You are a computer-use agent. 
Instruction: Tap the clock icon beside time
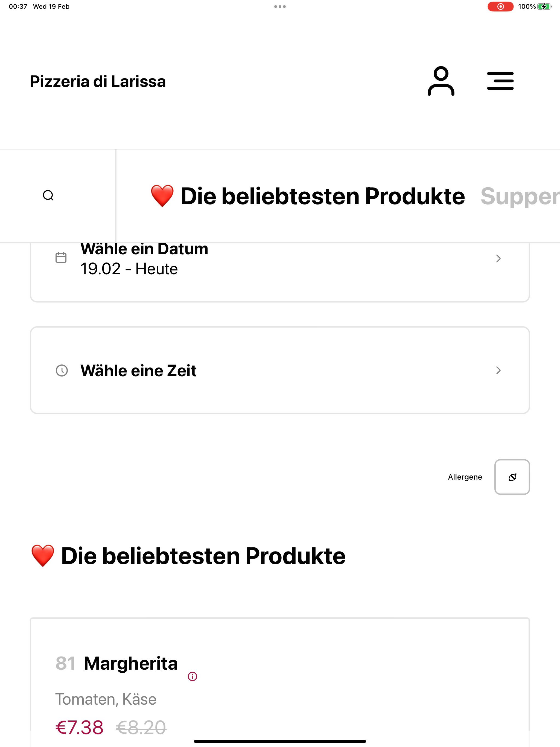(62, 370)
